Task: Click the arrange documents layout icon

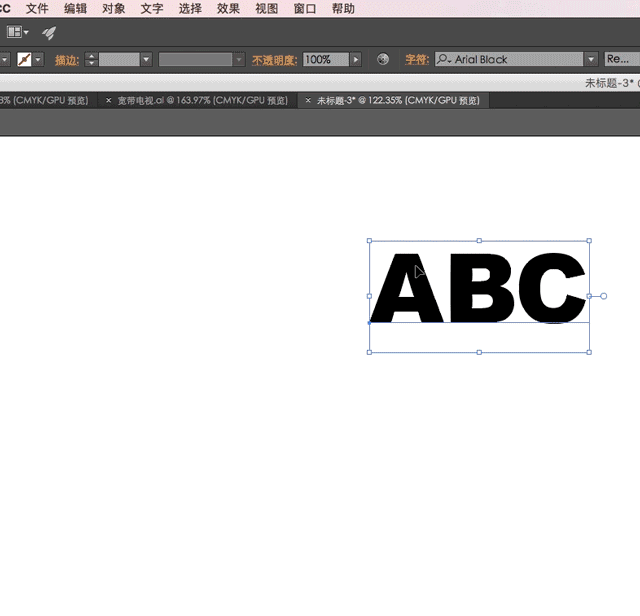Action: tap(18, 32)
